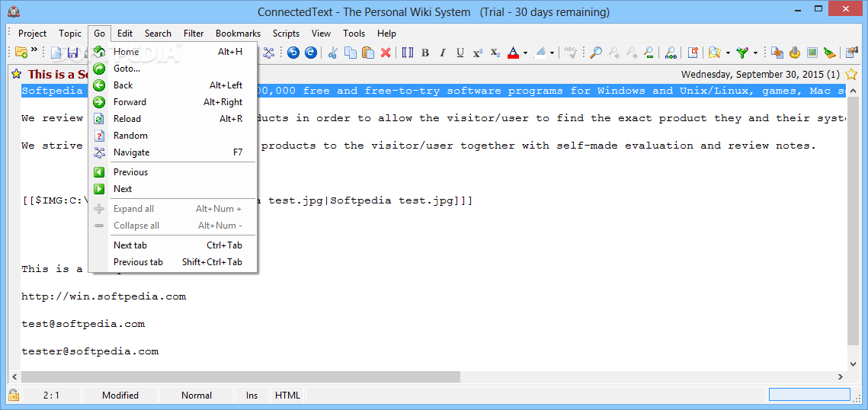Image resolution: width=868 pixels, height=410 pixels.
Task: Open font color dropdown arrow
Action: tap(525, 53)
